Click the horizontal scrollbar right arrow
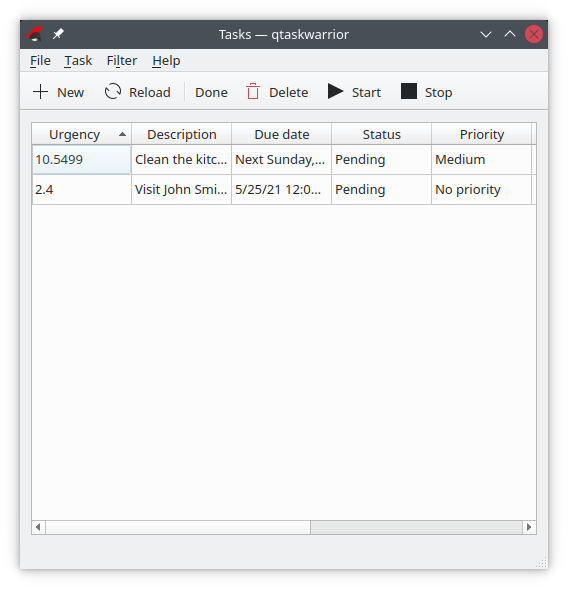The height and width of the screenshot is (589, 568). click(x=529, y=527)
